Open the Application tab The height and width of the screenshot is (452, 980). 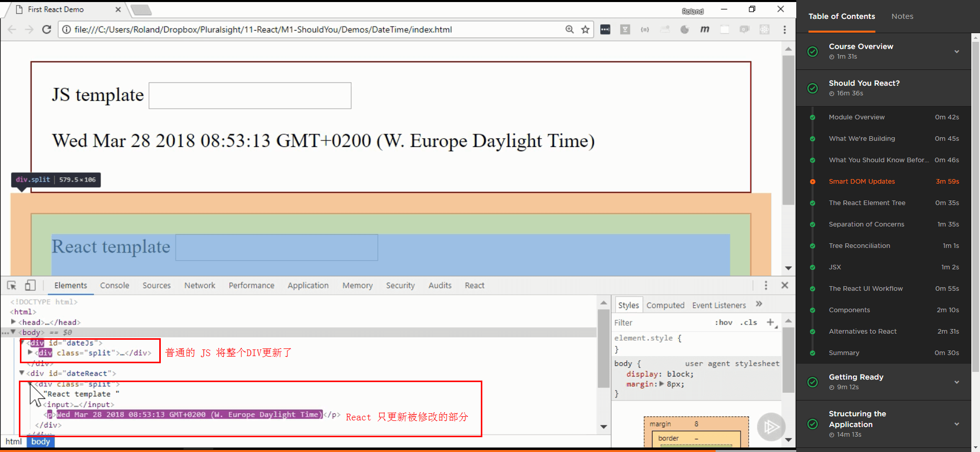[x=308, y=286]
